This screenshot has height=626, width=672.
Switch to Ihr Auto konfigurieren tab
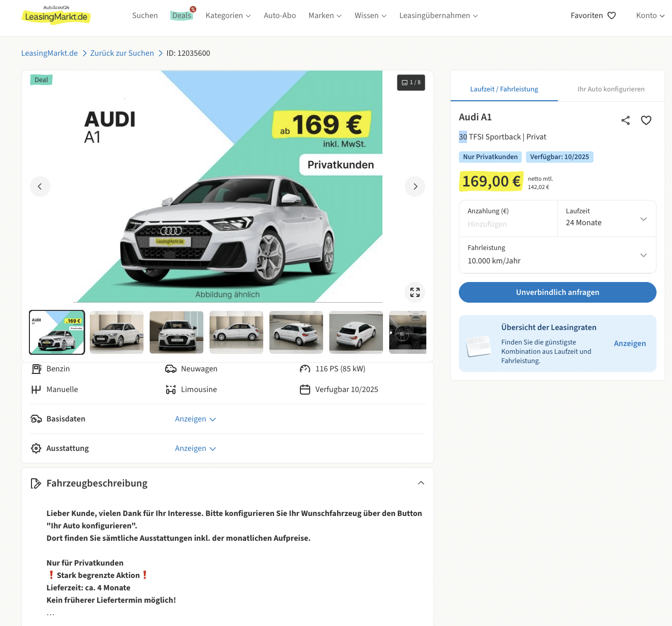611,89
